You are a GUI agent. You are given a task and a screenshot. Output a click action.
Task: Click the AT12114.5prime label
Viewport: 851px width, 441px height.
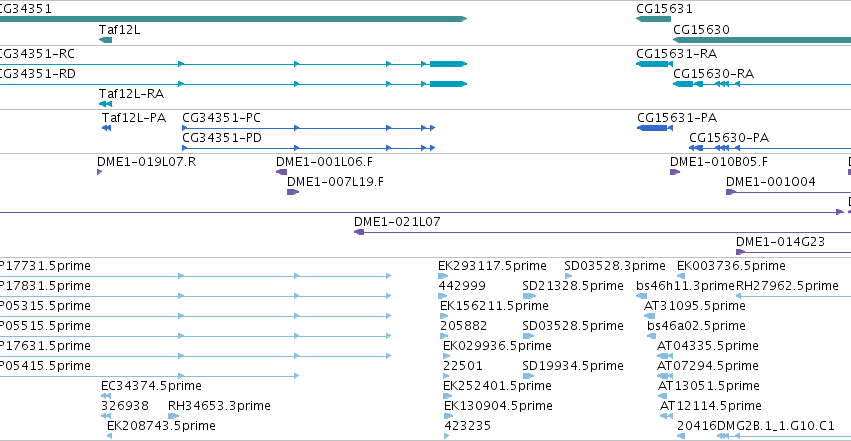[711, 406]
